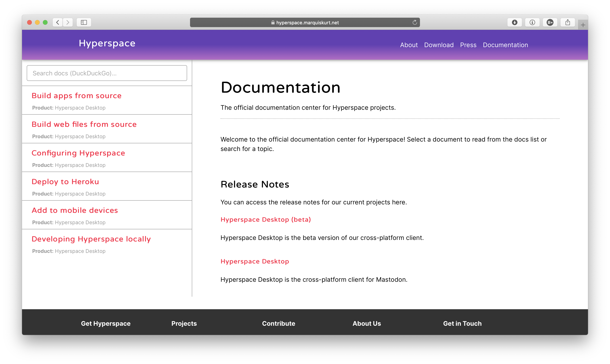The height and width of the screenshot is (364, 610).
Task: Open the Hyperspace site logo link
Action: [x=107, y=43]
